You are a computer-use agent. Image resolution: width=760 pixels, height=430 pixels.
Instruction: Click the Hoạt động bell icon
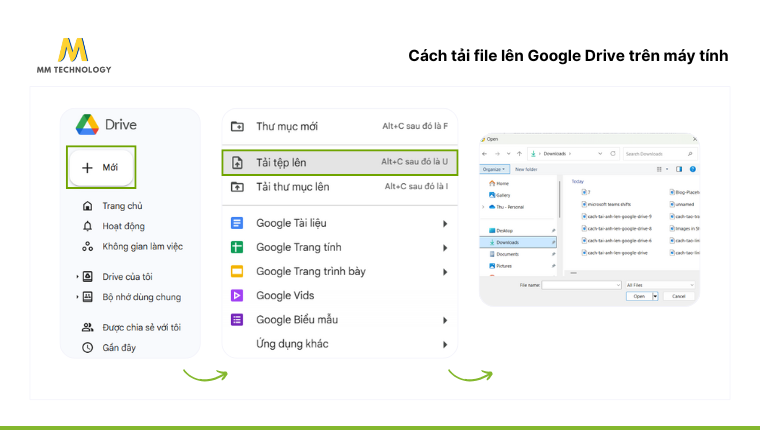click(x=87, y=226)
